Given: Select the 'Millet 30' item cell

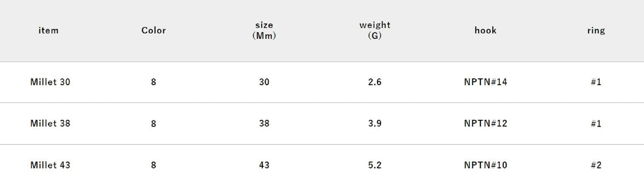Looking at the screenshot, I should (x=50, y=82).
